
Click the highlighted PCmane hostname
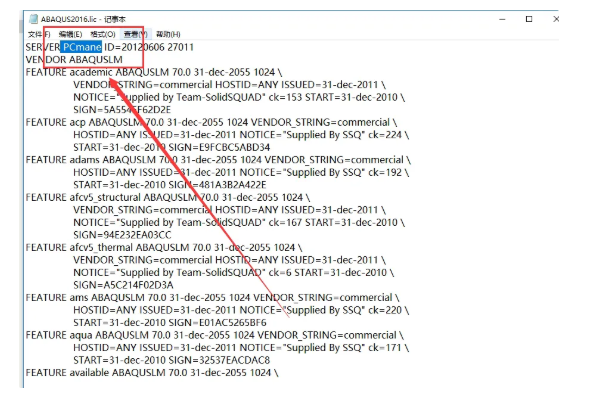tap(82, 47)
